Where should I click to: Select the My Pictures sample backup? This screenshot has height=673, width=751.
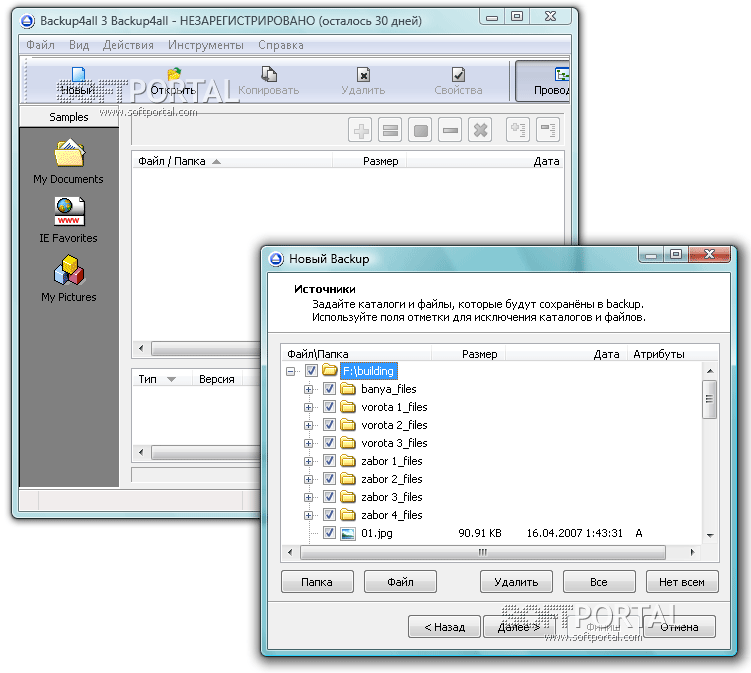pyautogui.click(x=68, y=279)
